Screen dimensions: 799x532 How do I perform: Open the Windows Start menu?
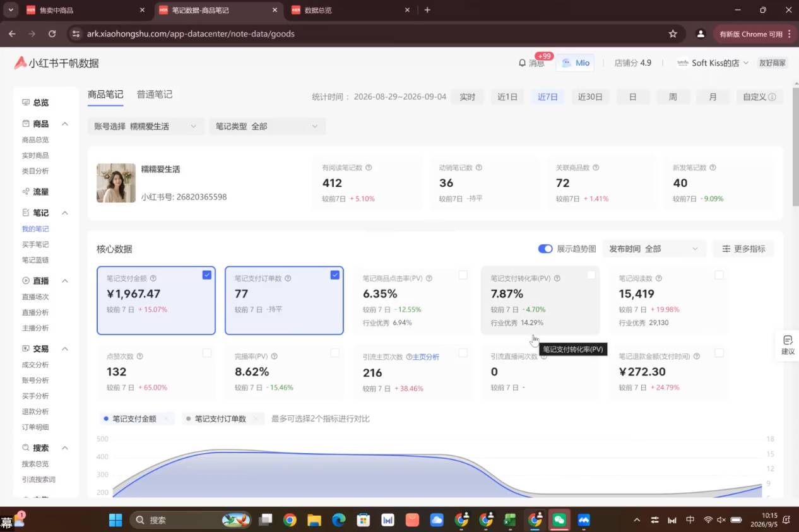[115, 520]
